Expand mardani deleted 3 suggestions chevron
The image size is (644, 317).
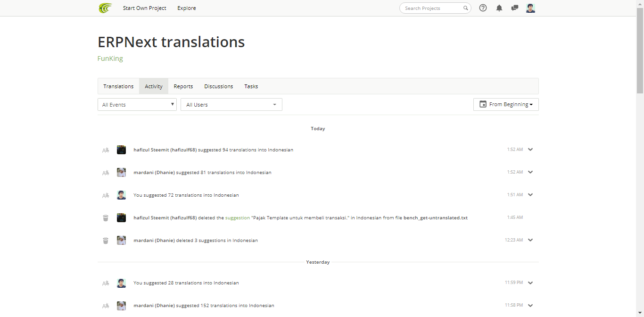pos(530,240)
